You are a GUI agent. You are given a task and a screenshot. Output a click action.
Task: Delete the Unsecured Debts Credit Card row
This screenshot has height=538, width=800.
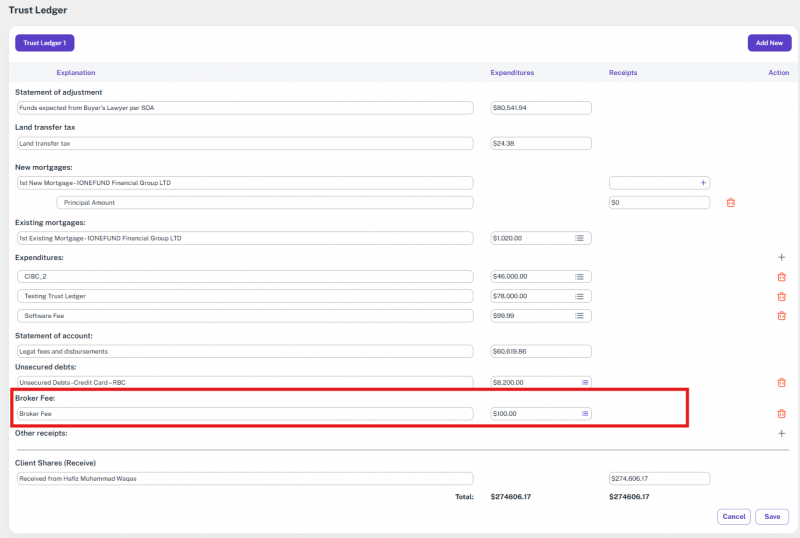point(781,382)
